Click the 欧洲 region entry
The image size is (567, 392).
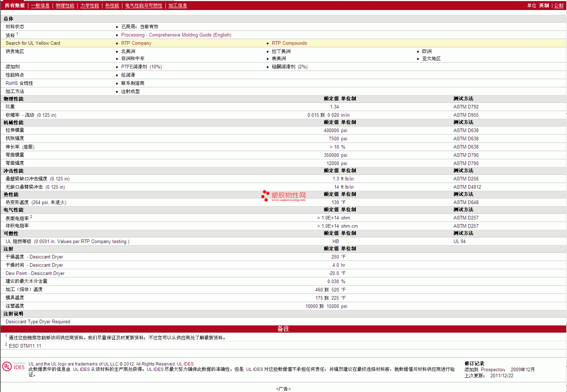tap(427, 52)
